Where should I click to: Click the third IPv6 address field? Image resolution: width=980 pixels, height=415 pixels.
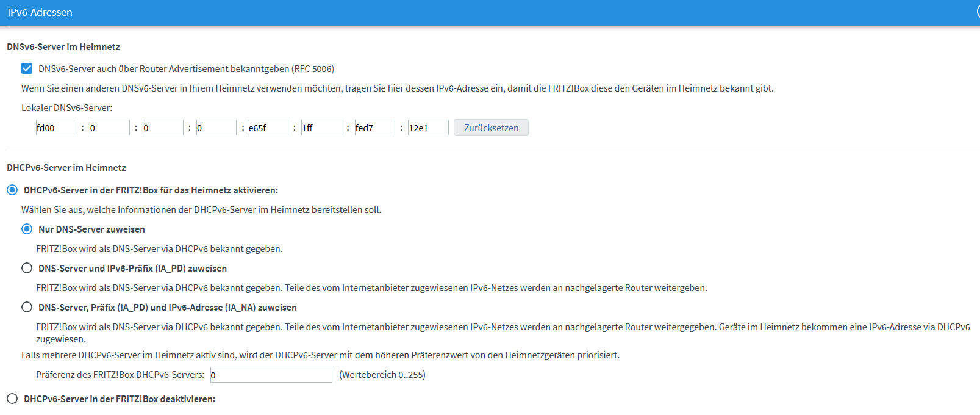pyautogui.click(x=163, y=128)
